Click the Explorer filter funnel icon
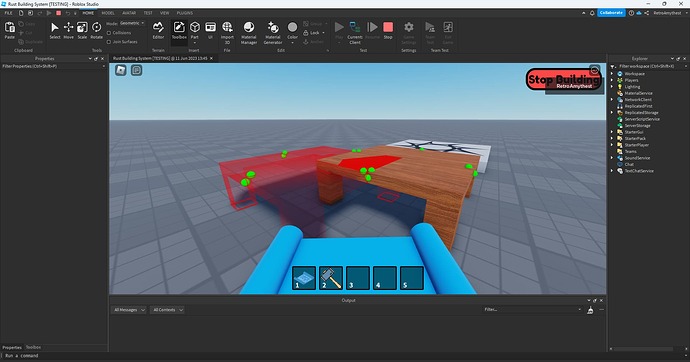The image size is (690, 362). click(613, 66)
